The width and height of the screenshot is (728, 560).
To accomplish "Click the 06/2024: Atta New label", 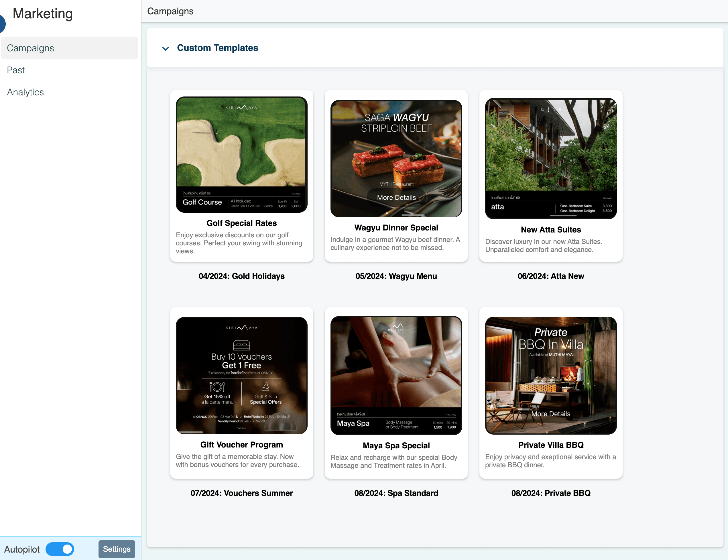I will [551, 276].
